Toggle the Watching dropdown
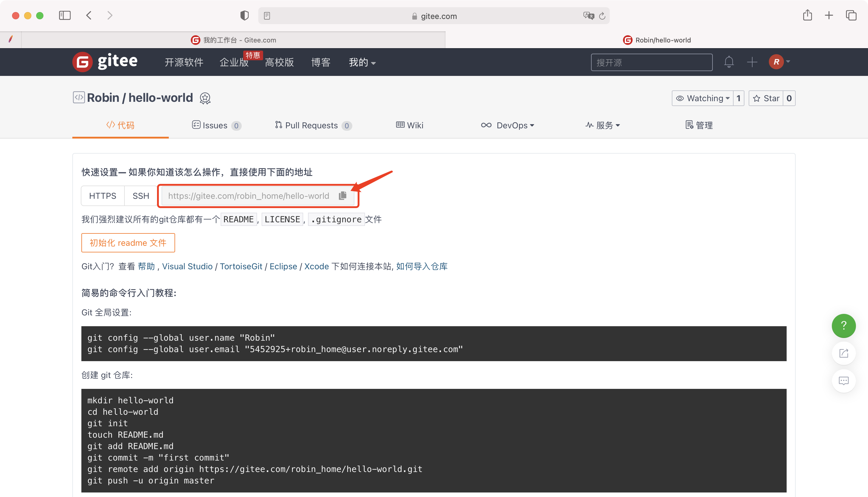The width and height of the screenshot is (868, 497). click(x=703, y=98)
